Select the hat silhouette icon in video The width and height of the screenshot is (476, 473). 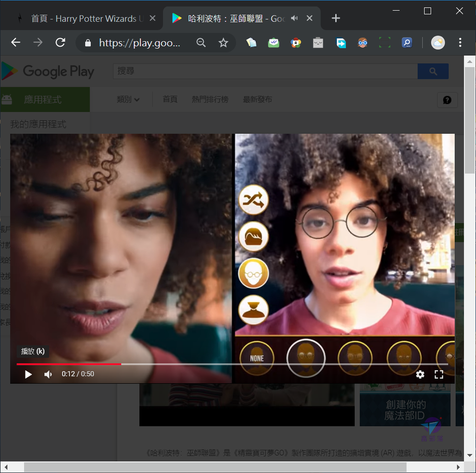point(253,310)
